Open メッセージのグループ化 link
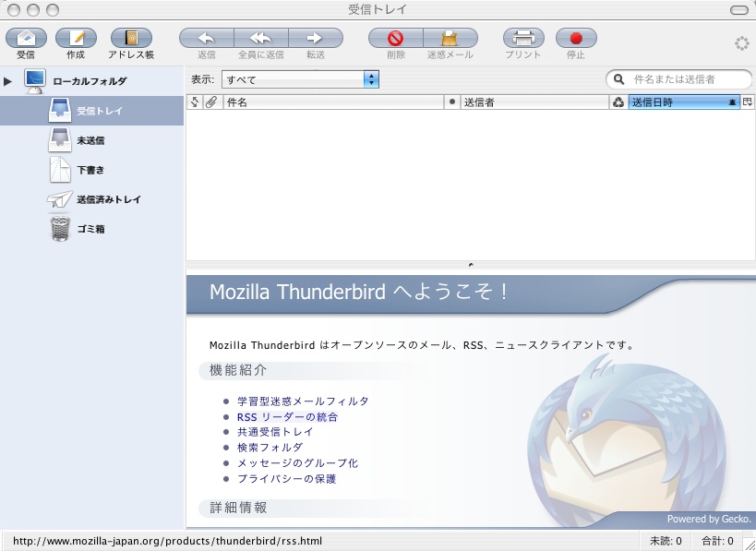The image size is (756, 551). coord(297,463)
